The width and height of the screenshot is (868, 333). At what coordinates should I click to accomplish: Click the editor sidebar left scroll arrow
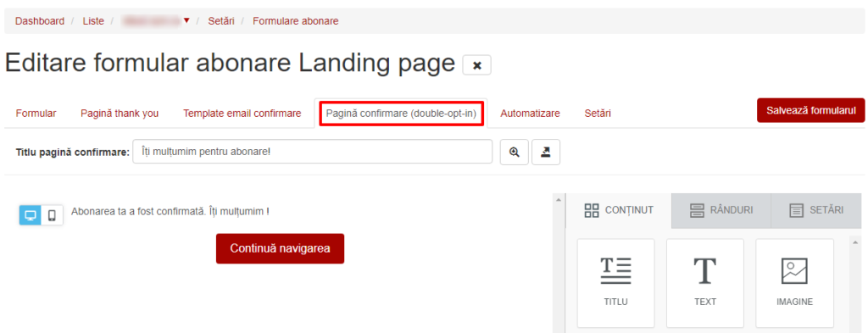(x=559, y=199)
